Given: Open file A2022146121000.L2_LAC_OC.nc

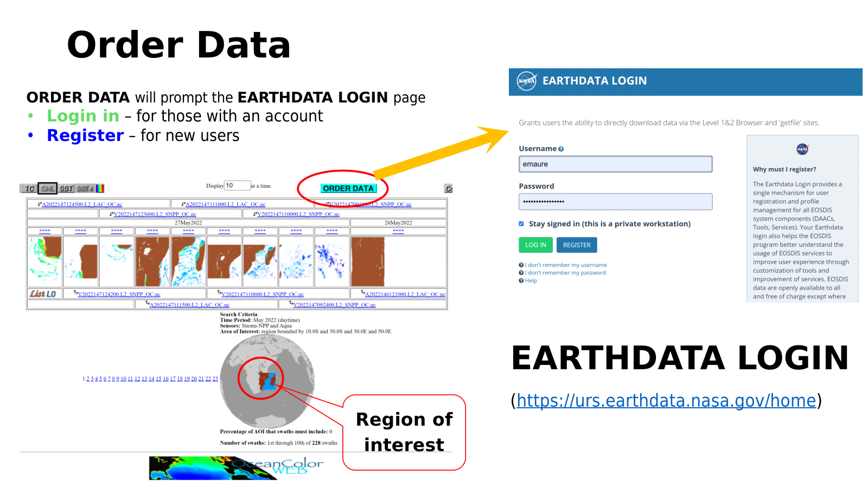Looking at the screenshot, I should pyautogui.click(x=405, y=294).
